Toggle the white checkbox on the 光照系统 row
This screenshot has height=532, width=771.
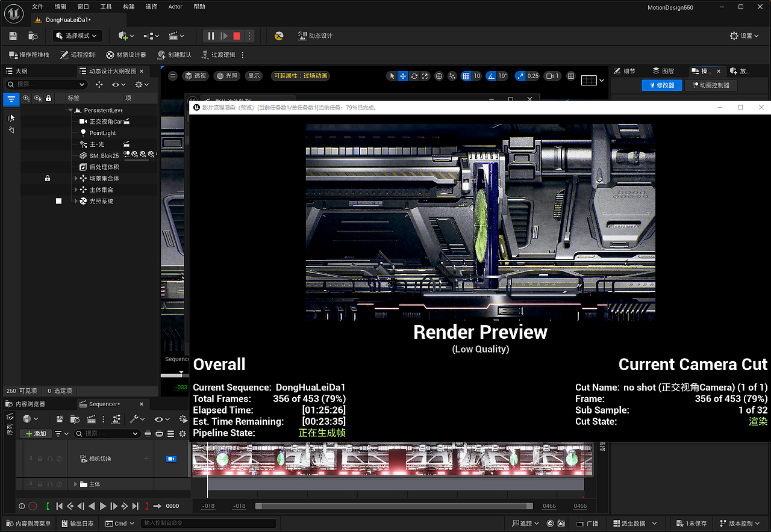coord(58,201)
